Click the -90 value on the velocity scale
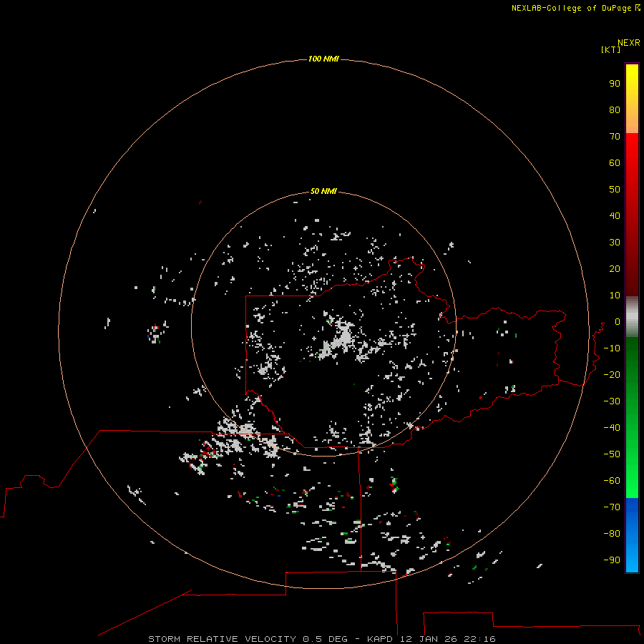This screenshot has width=644, height=644. pos(612,560)
